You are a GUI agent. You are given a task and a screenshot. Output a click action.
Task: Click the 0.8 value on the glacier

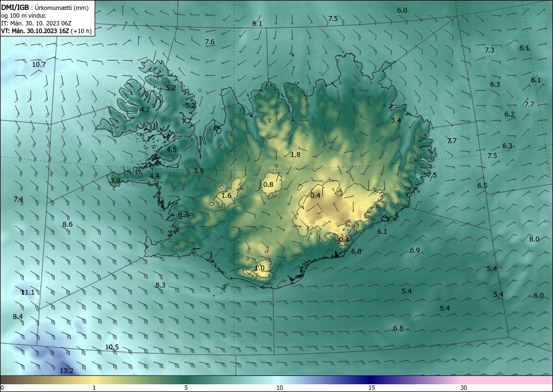(x=268, y=184)
